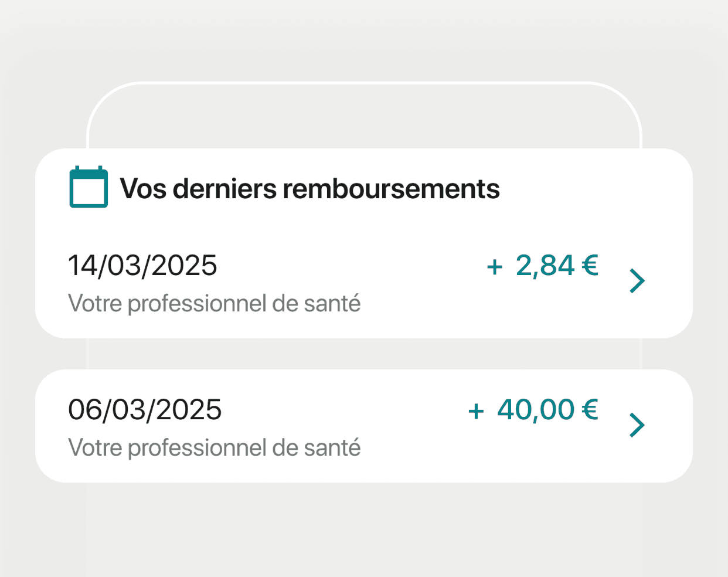Click 'Votre professionnel de santé' under 06/03/2025
The width and height of the screenshot is (728, 577).
point(215,448)
